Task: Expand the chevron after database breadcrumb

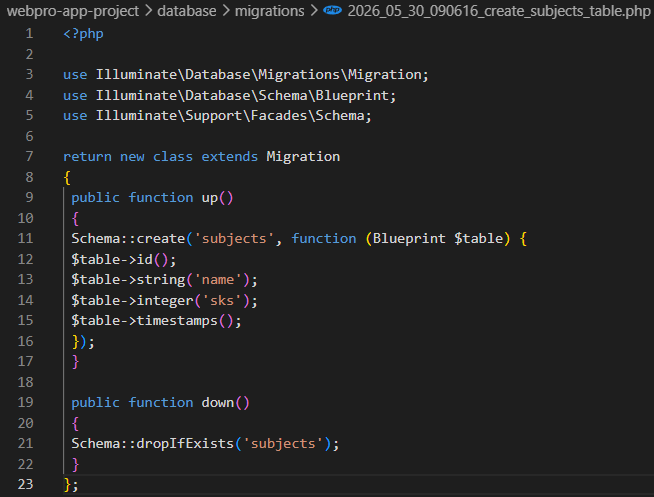Action: click(x=226, y=11)
